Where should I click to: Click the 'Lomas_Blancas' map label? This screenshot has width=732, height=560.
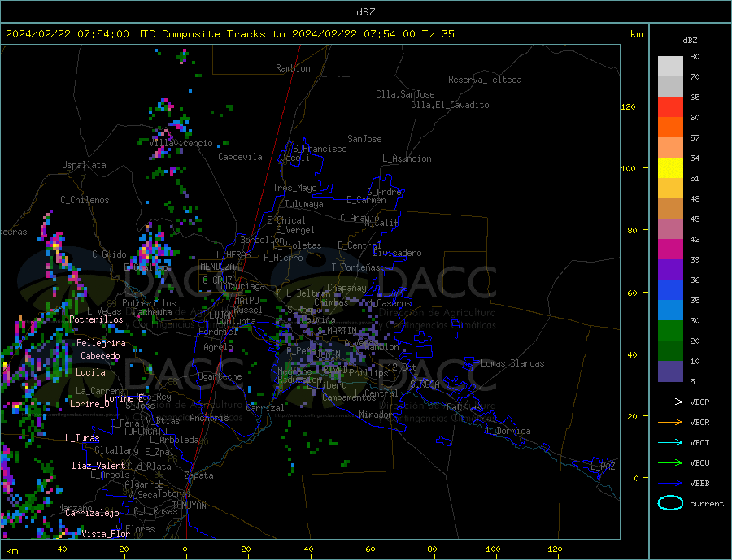click(512, 363)
